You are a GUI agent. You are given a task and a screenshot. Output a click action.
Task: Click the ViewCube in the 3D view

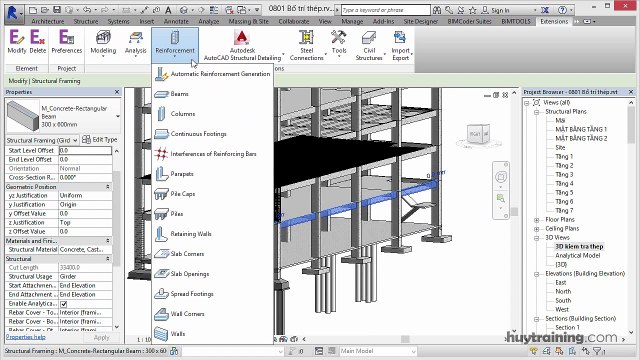coord(478,135)
